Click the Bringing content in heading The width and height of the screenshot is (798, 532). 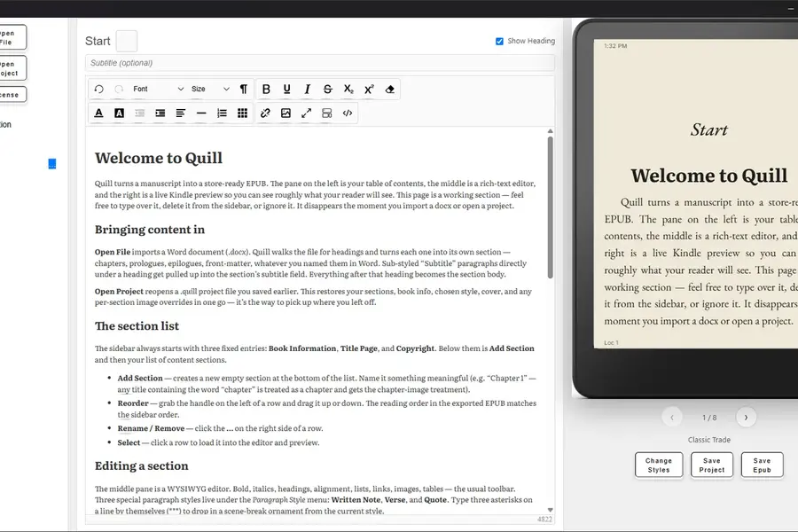click(x=150, y=230)
